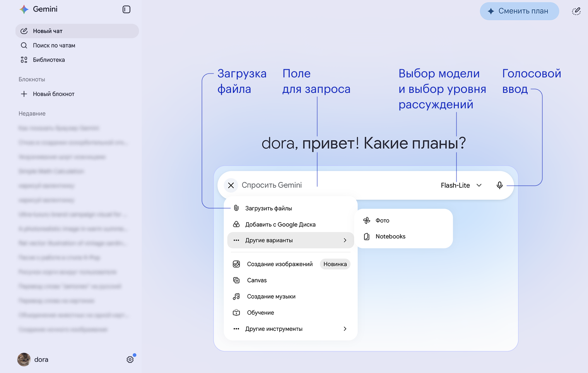Screen dimensions: 588x373
Task: Select Notebooks from the submenu
Action: (403, 236)
